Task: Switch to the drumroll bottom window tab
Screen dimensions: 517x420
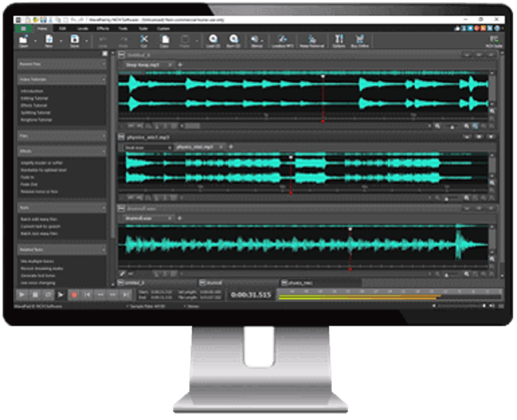Action: pos(238,283)
